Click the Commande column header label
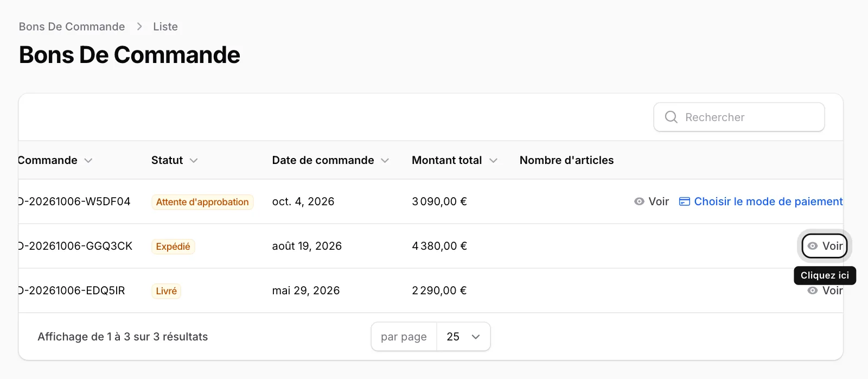 click(48, 160)
